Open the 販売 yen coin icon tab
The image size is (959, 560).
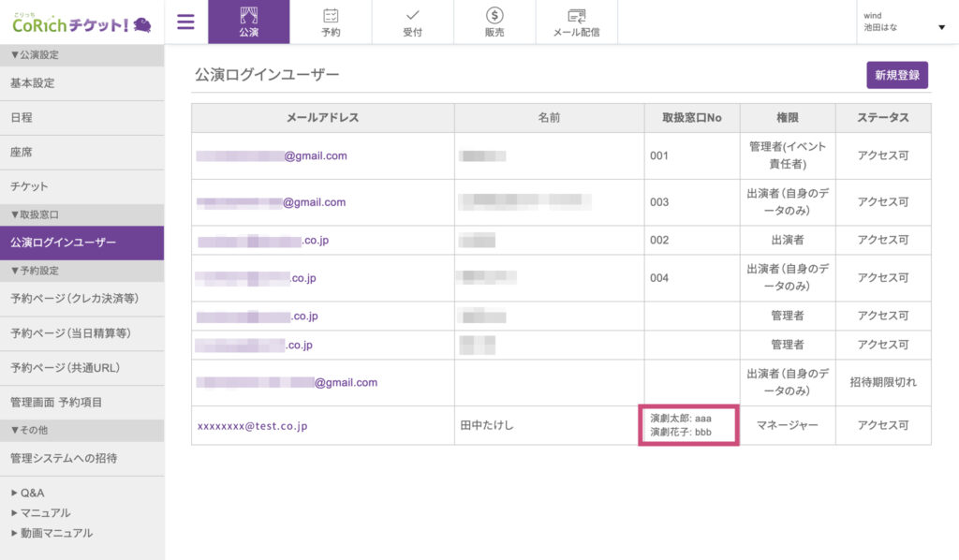pyautogui.click(x=494, y=22)
